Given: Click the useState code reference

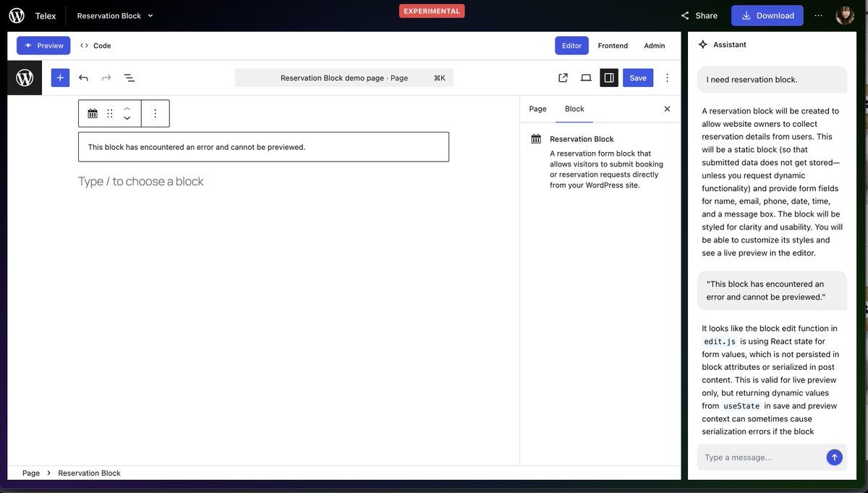Looking at the screenshot, I should point(741,406).
